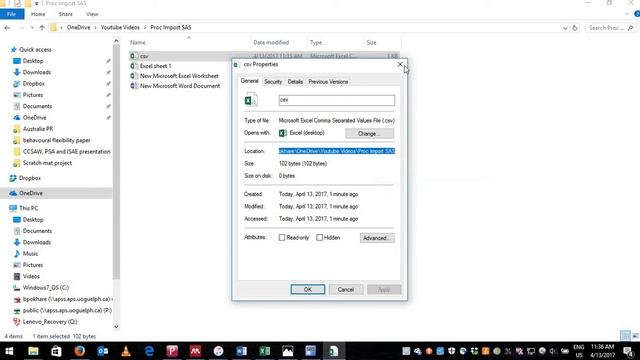Click the Up one level arrow

pos(42,28)
